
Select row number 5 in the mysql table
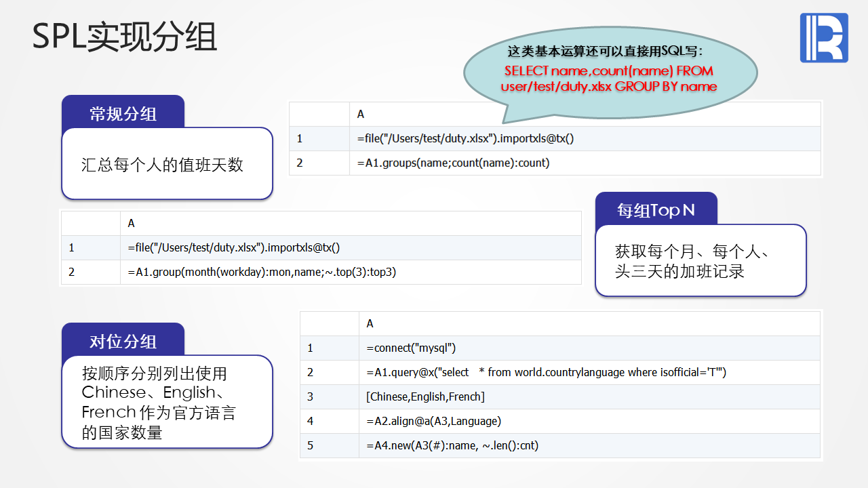(x=330, y=445)
